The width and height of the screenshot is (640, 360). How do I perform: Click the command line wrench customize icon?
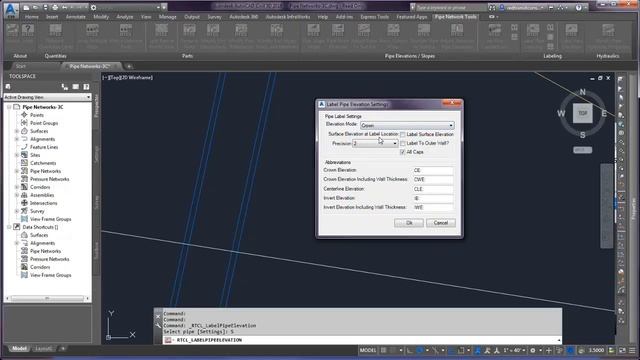point(158,325)
